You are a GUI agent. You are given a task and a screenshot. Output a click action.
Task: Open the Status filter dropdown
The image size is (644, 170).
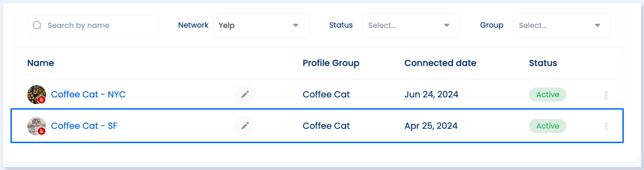click(411, 25)
